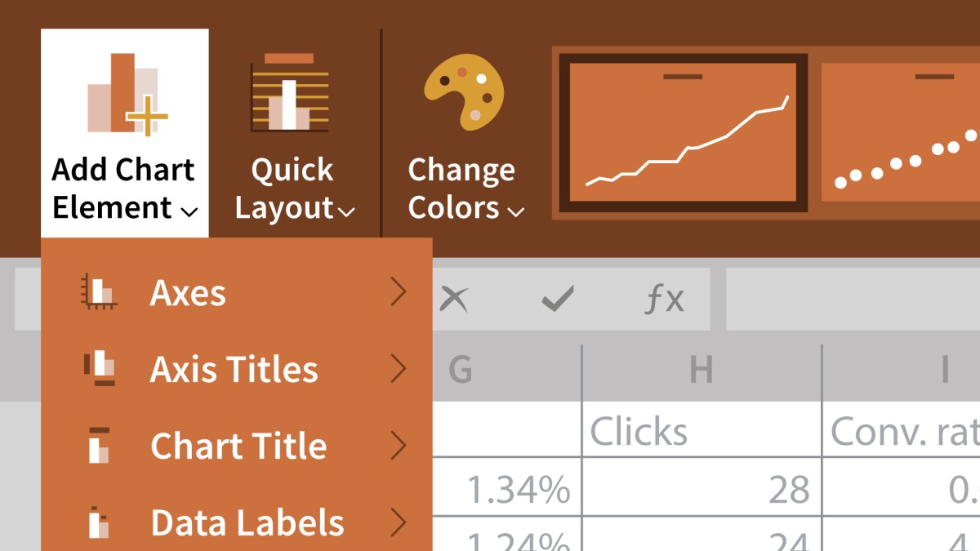Click the Chart Title icon

coord(99,446)
